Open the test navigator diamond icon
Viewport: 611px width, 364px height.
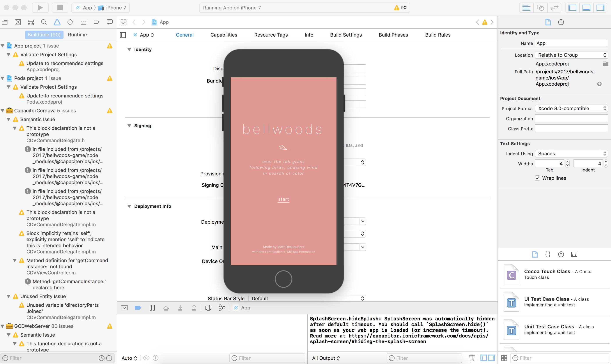pos(70,22)
